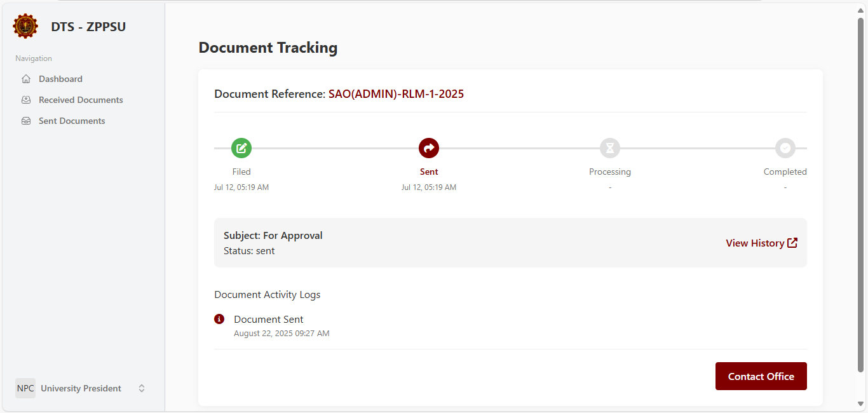Select Sent Documents in the sidebar
This screenshot has width=868, height=413.
(72, 120)
